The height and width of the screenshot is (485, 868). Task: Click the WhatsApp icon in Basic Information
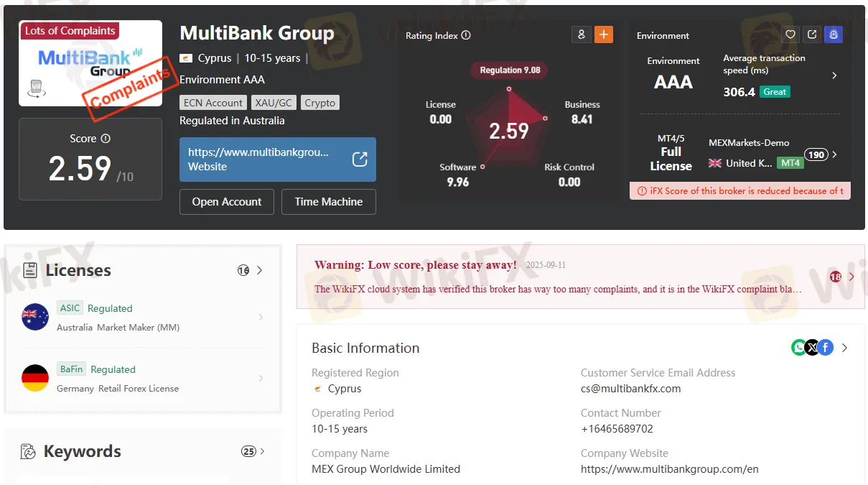[799, 348]
